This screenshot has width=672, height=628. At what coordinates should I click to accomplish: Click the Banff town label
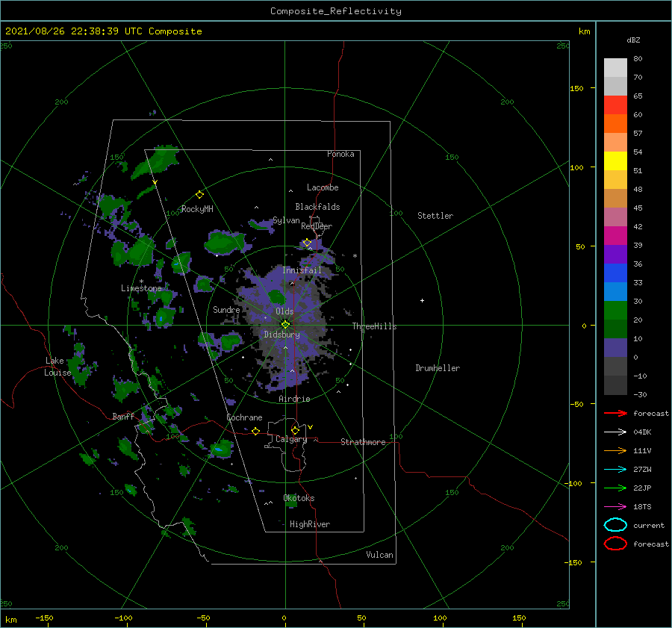tap(123, 416)
